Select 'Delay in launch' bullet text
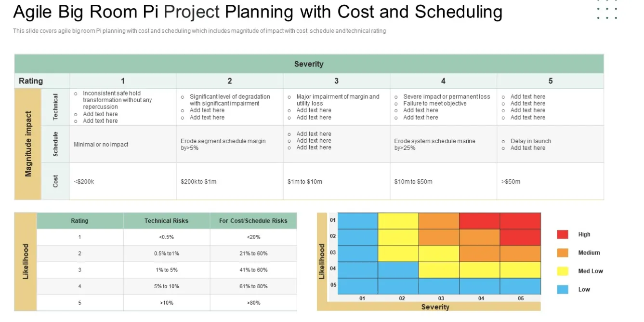Image resolution: width=644 pixels, height=322 pixels. point(531,141)
